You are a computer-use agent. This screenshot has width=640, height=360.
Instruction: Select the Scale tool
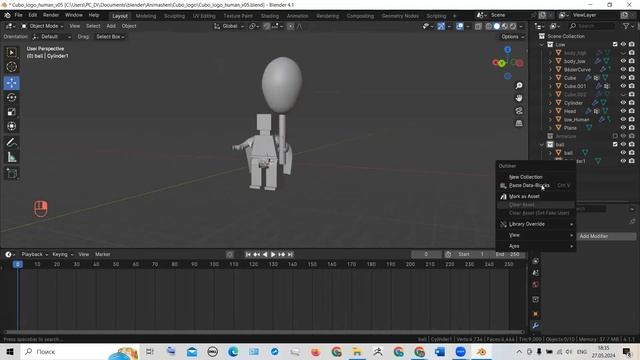point(11,112)
